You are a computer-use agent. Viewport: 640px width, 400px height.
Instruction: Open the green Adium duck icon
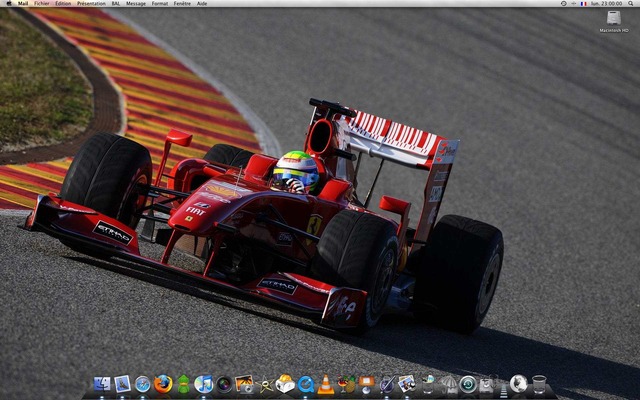pos(183,384)
